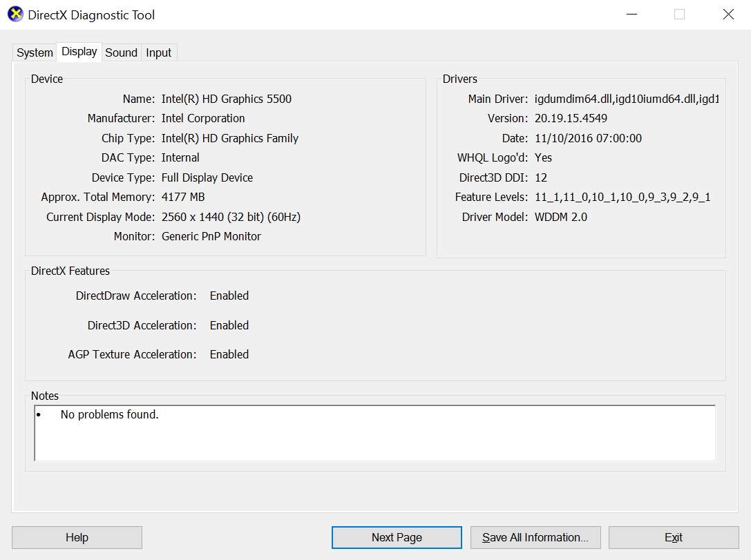Click Enabled next to AGP Texture Acceleration

click(229, 355)
